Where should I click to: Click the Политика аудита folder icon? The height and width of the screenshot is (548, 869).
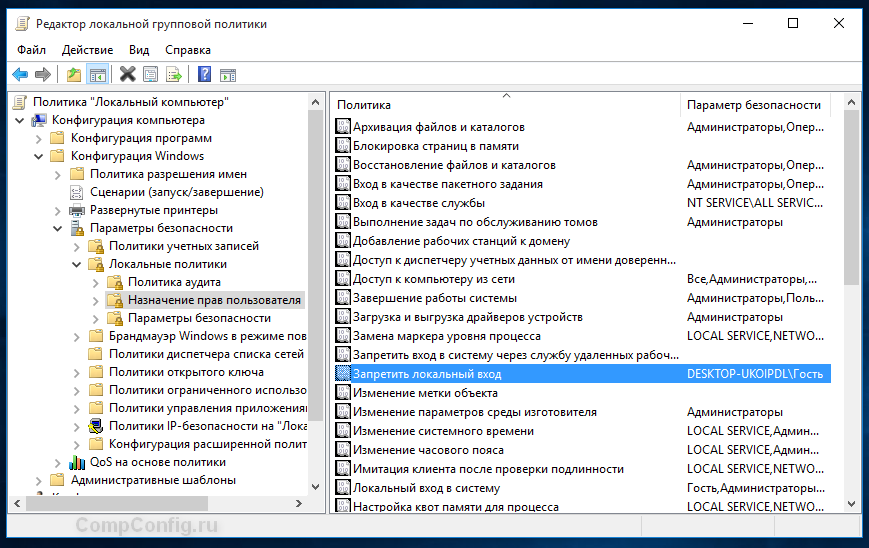[x=115, y=282]
